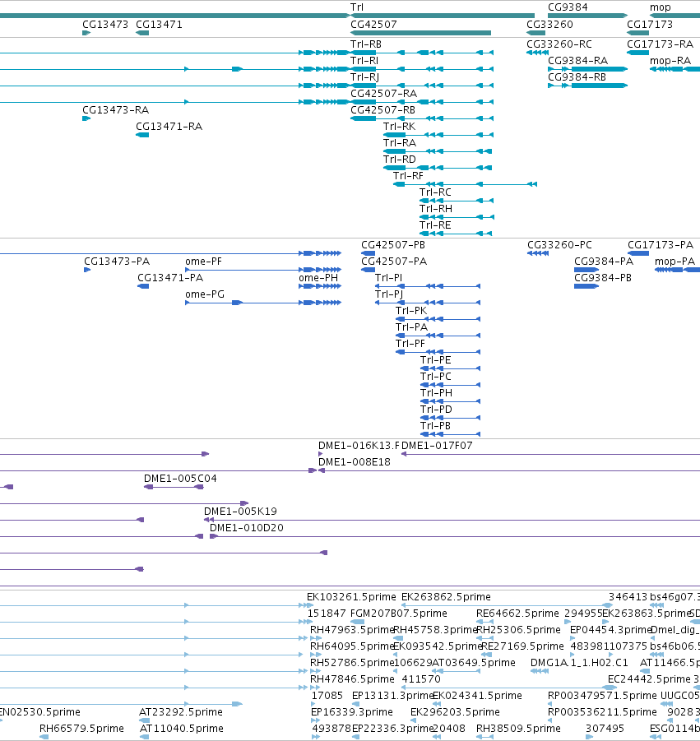
Task: Select transcript Trl-RJ
Action: click(x=365, y=77)
